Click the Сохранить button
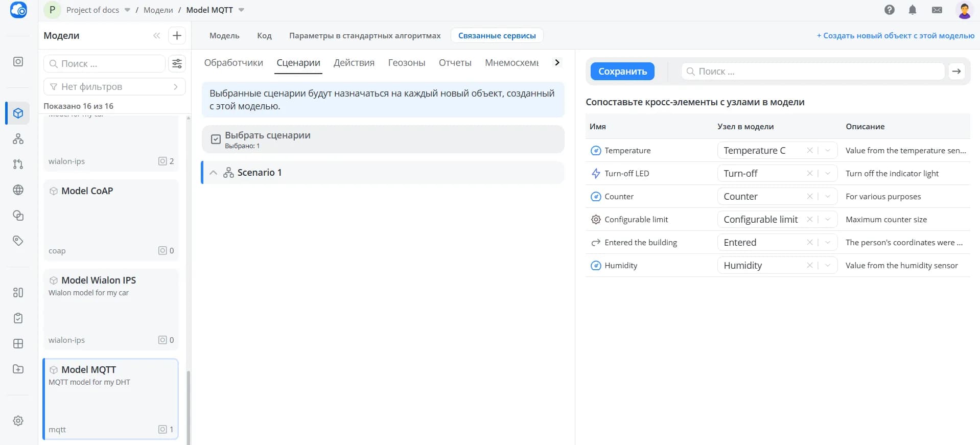The width and height of the screenshot is (980, 445). pyautogui.click(x=622, y=71)
